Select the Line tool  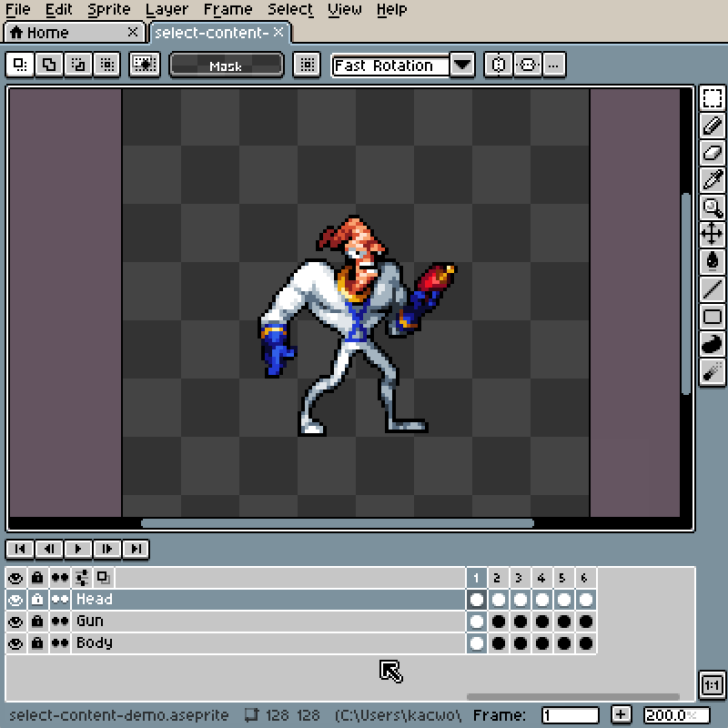click(x=713, y=288)
